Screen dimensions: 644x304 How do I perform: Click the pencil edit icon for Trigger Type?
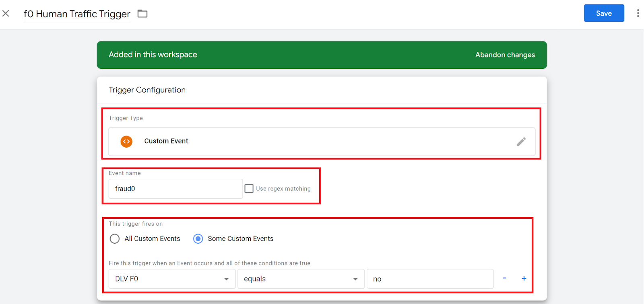click(521, 142)
